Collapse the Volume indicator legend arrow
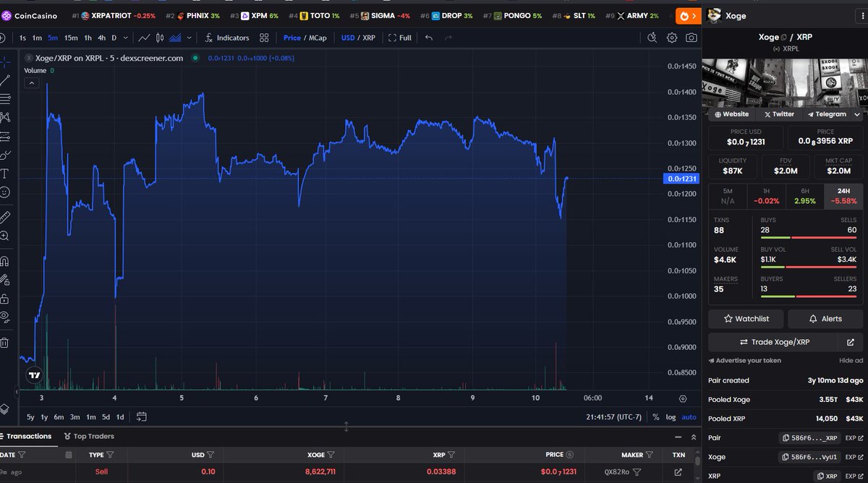 (x=31, y=83)
